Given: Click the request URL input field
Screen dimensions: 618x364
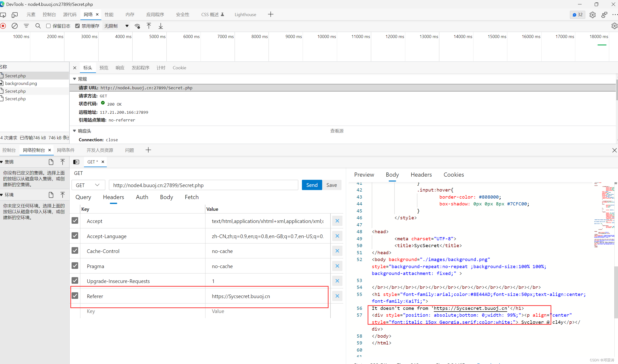Looking at the screenshot, I should pos(203,185).
